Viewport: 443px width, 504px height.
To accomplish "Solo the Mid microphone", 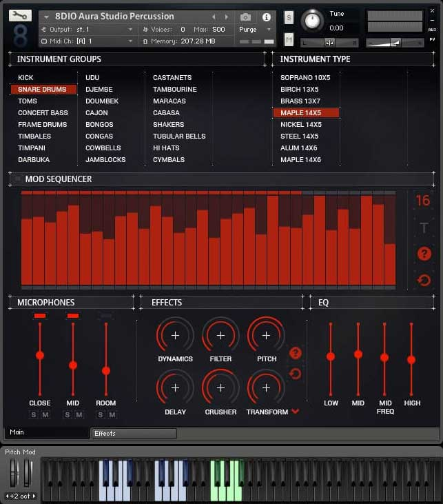I will coord(67,414).
